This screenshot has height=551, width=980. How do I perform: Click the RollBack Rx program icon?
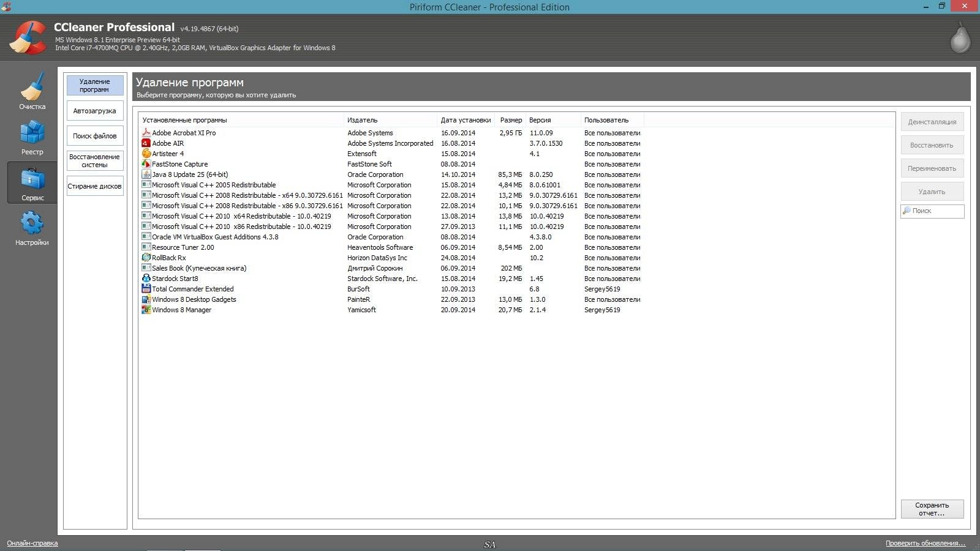pos(146,257)
